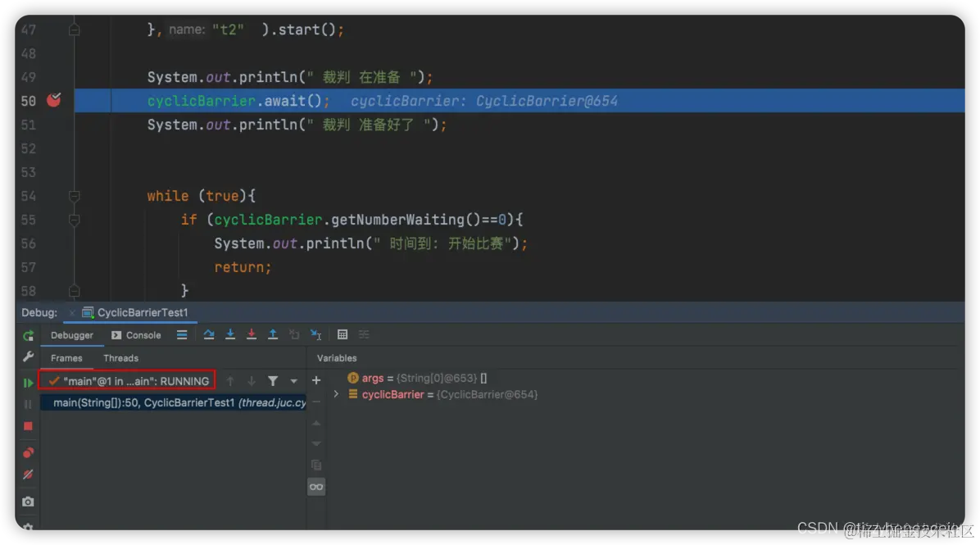
Task: Click Show Execution Point icon
Action: point(182,335)
